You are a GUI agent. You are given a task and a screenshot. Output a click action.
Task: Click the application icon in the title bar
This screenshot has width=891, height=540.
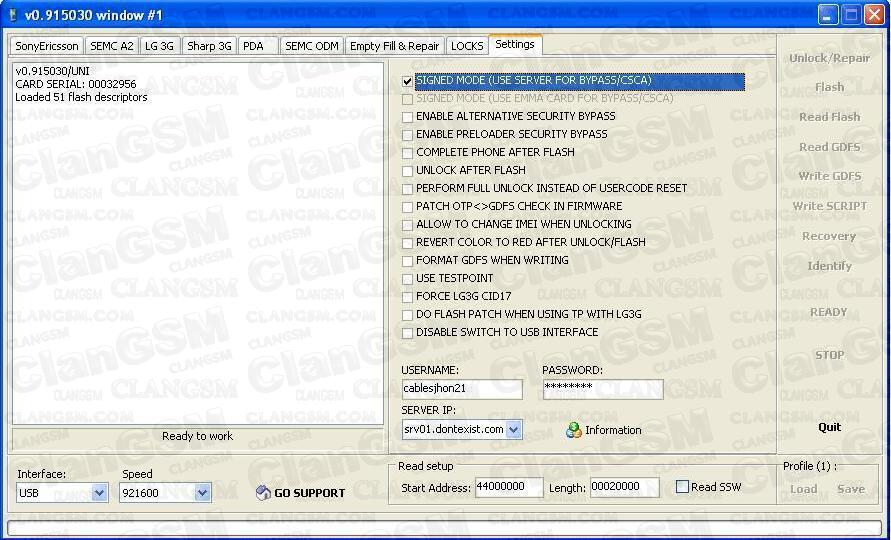pos(13,15)
